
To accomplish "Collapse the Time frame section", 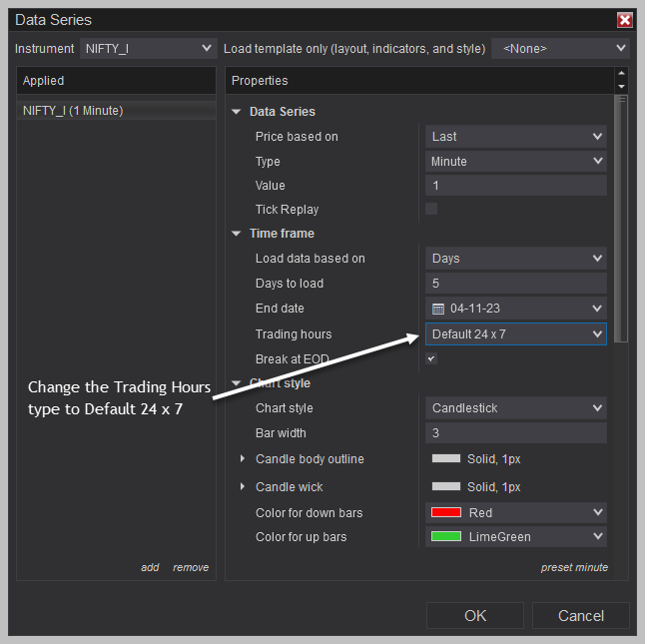I will 236,234.
